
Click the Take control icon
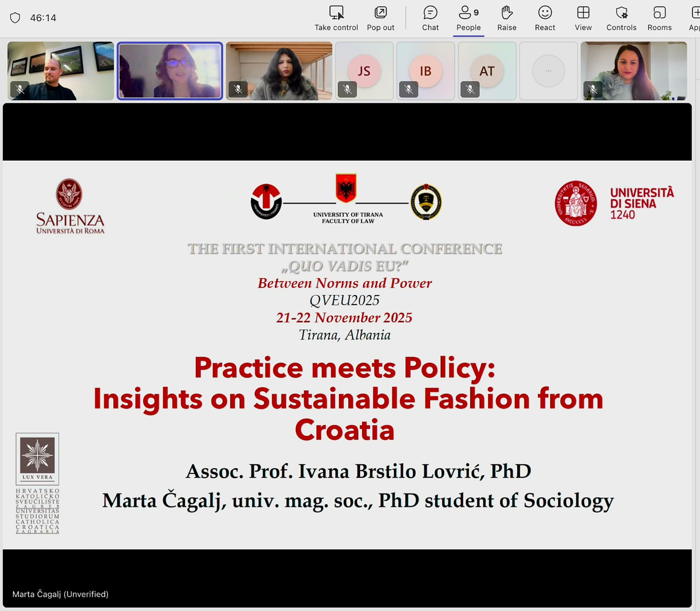click(336, 13)
